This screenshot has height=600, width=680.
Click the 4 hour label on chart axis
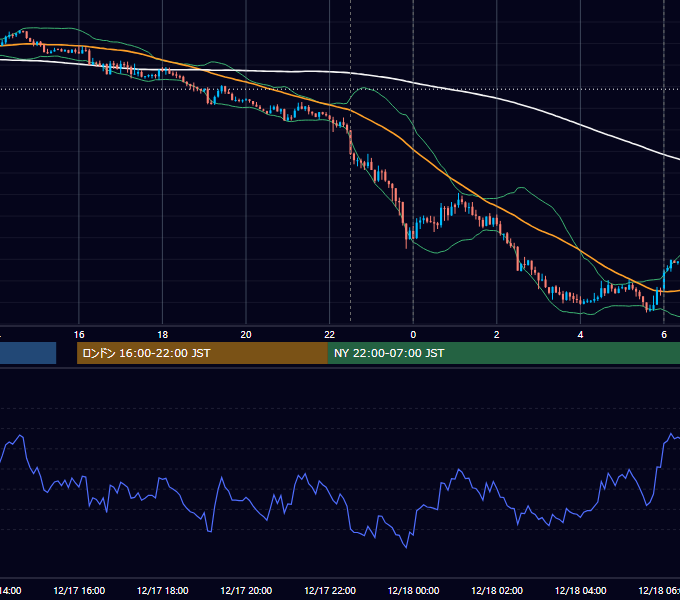(580, 335)
